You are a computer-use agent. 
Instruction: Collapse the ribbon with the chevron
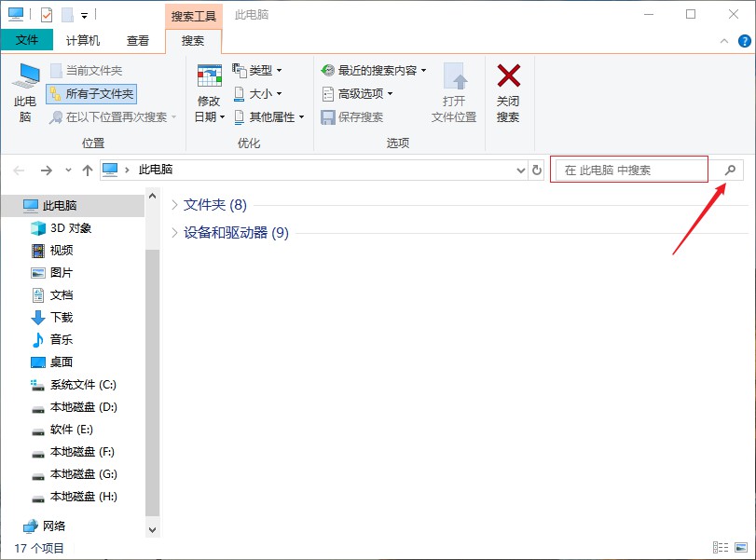(x=724, y=41)
